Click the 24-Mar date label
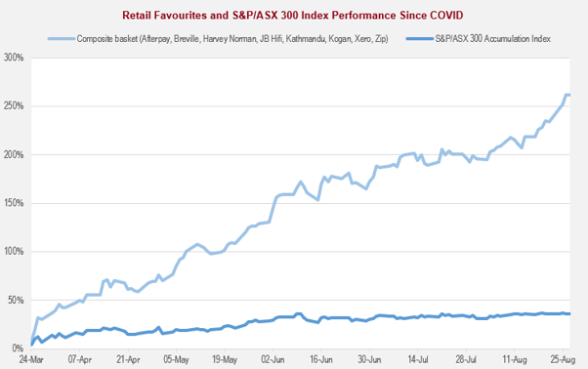 pos(31,359)
